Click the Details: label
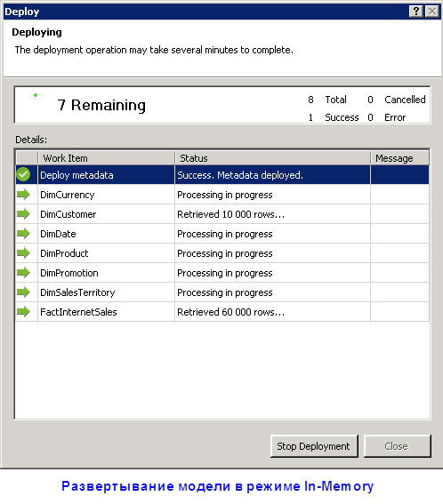Image resolution: width=443 pixels, height=504 pixels. (x=31, y=140)
